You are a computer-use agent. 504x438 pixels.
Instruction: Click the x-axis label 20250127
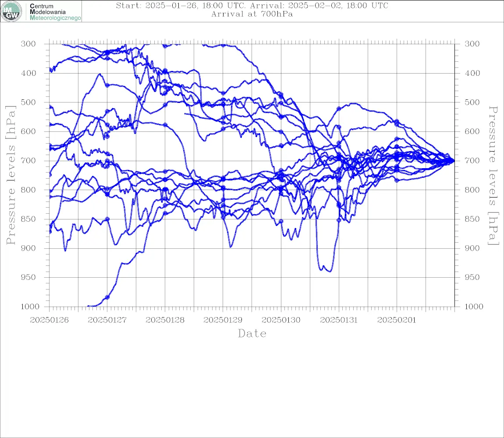107,320
